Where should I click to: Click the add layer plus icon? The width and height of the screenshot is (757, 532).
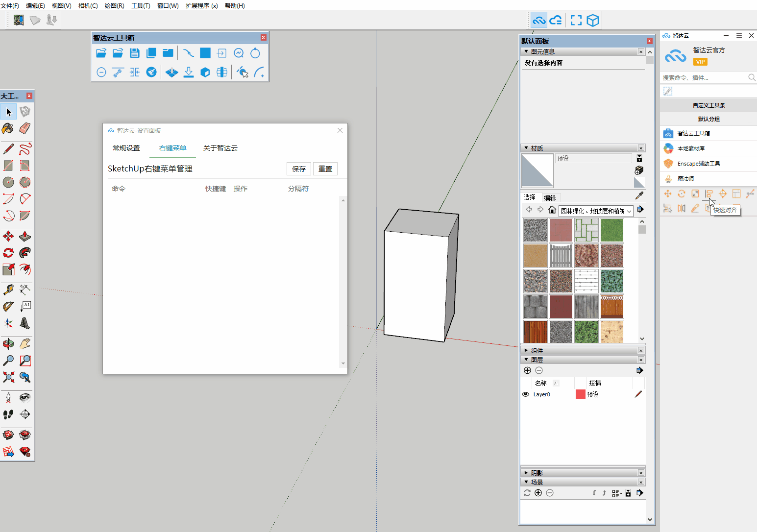(x=527, y=370)
